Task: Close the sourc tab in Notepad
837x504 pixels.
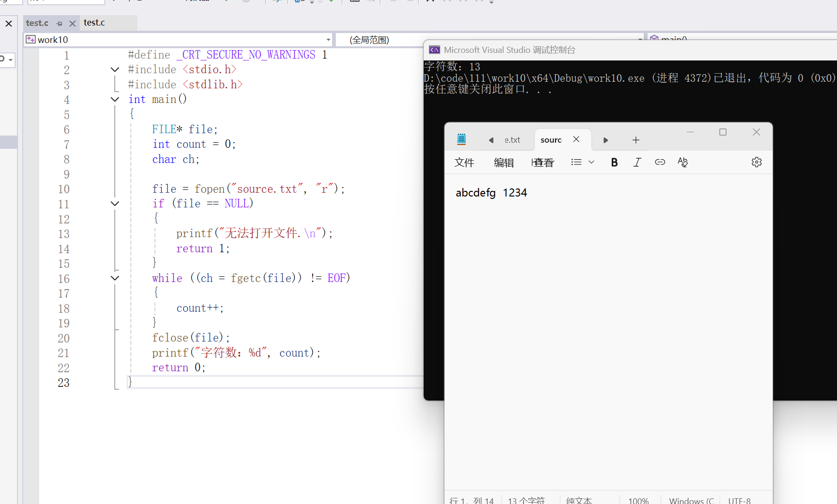Action: 576,139
